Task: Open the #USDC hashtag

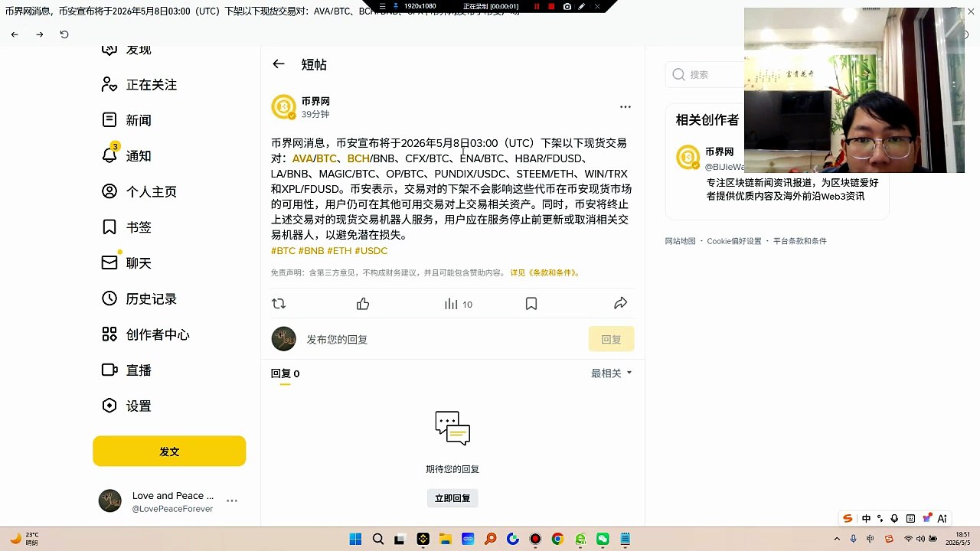Action: pos(371,251)
